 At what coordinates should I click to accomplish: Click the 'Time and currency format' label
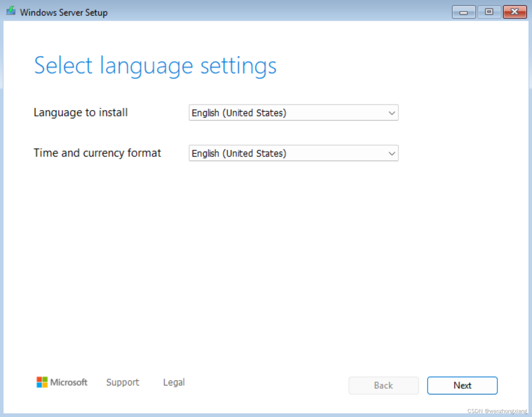tap(97, 153)
